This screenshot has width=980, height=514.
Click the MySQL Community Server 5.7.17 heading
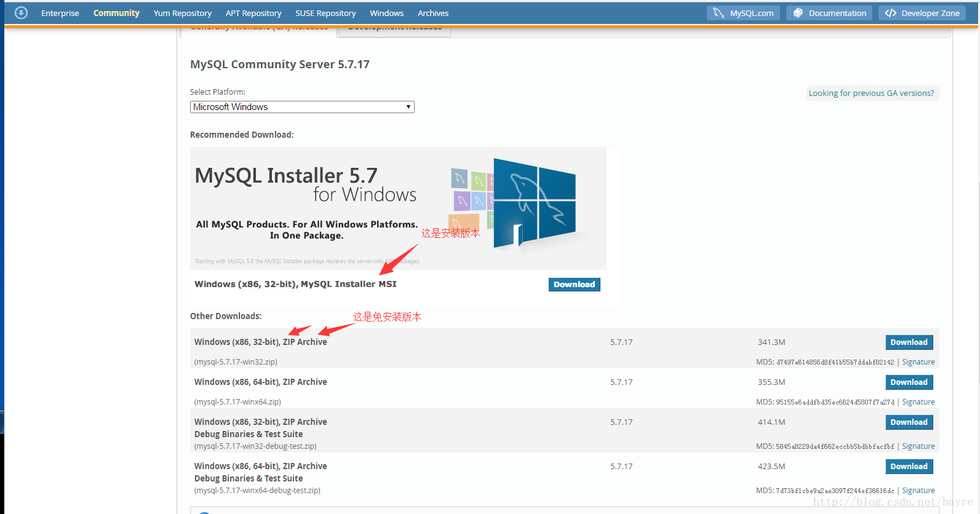280,65
